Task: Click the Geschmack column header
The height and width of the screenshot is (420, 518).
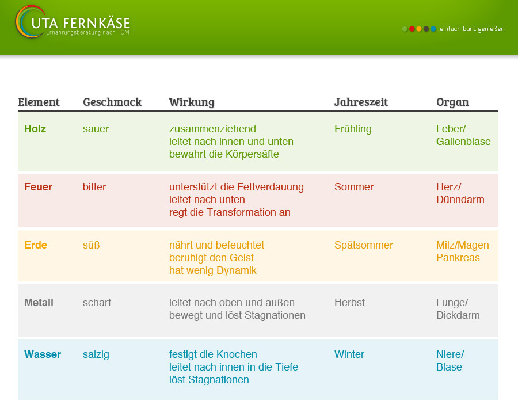Action: click(x=112, y=102)
